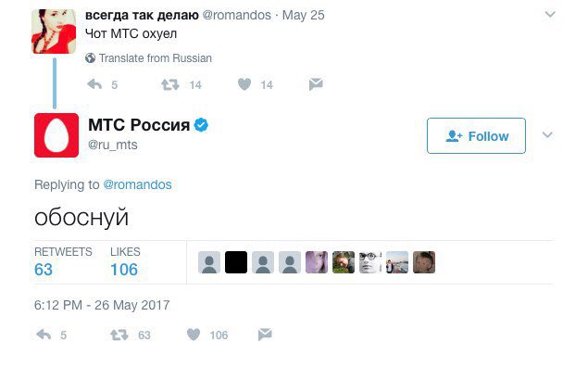View the 106 likes list
The image size is (588, 367).
coord(125,261)
